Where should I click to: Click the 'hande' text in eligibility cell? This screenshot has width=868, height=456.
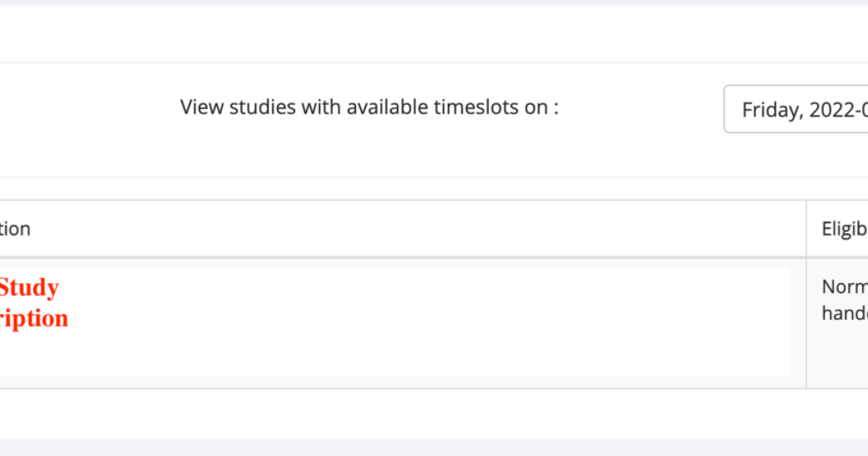844,313
